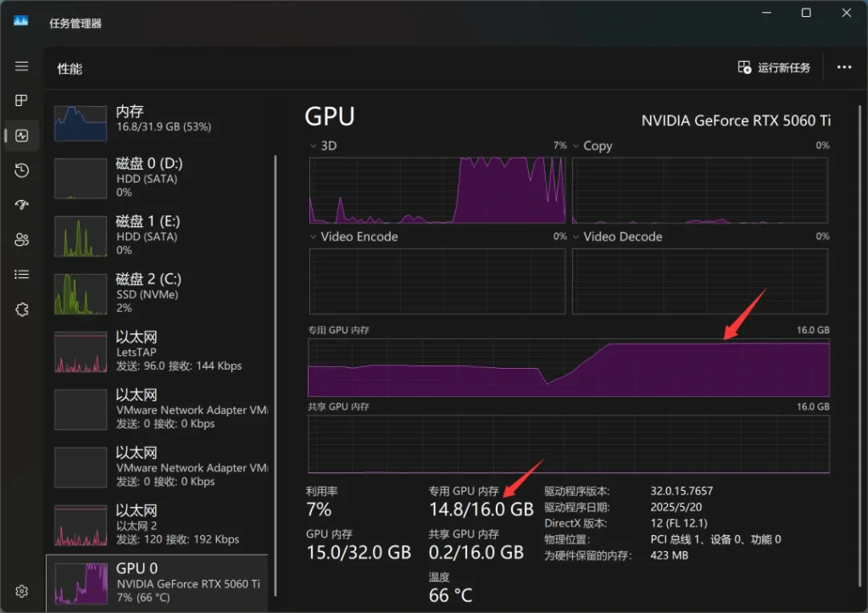Click the NVIDIA GeForce RTX 5060 Ti title

click(x=736, y=120)
